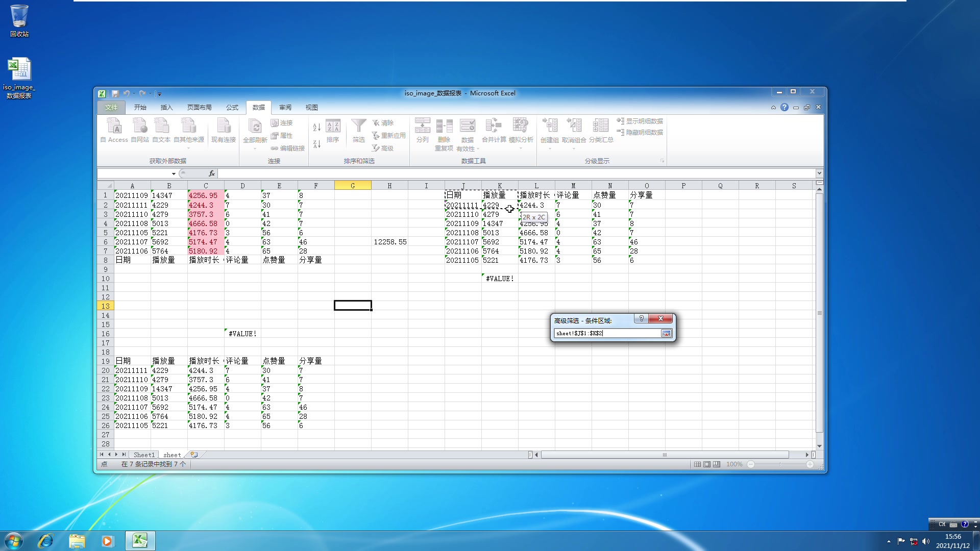
Task: Switch to the 审阅 (Review) ribbon tab
Action: click(285, 107)
